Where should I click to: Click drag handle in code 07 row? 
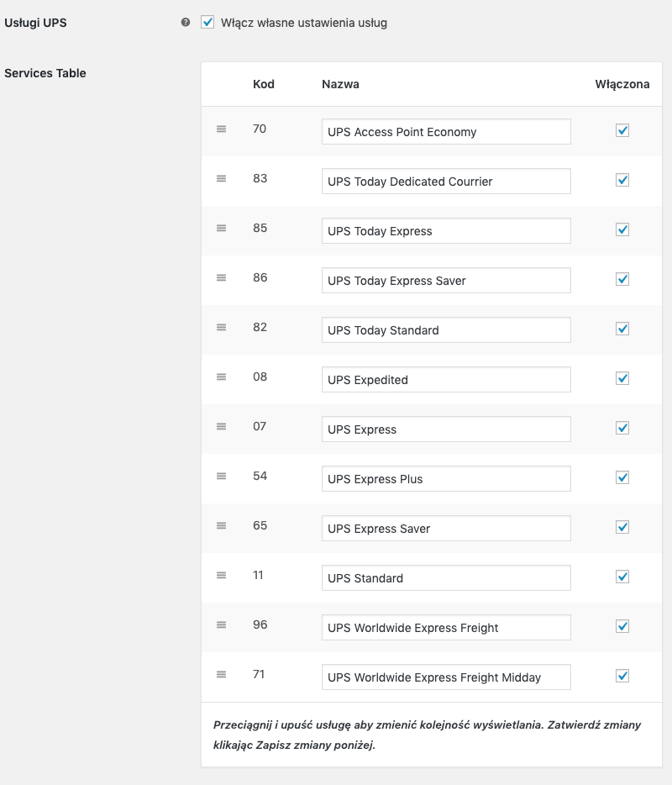pos(221,427)
